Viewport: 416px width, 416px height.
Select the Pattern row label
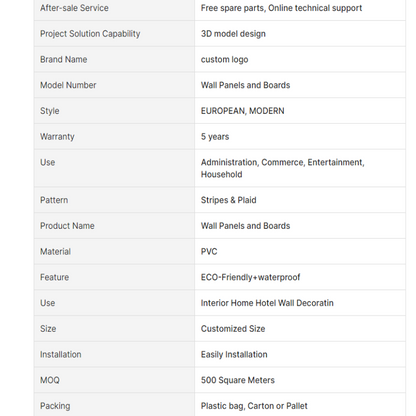coord(54,200)
